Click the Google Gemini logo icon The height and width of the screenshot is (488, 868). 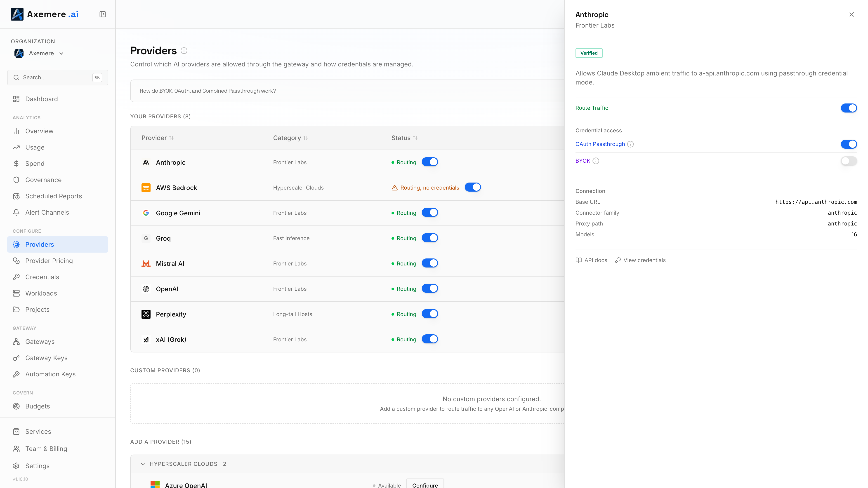coord(146,213)
